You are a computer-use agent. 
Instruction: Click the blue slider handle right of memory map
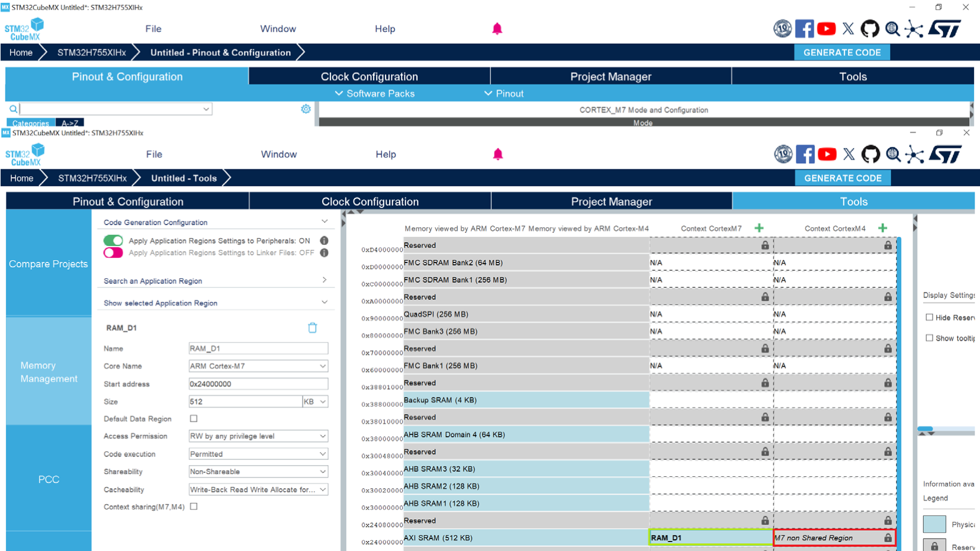(x=925, y=428)
